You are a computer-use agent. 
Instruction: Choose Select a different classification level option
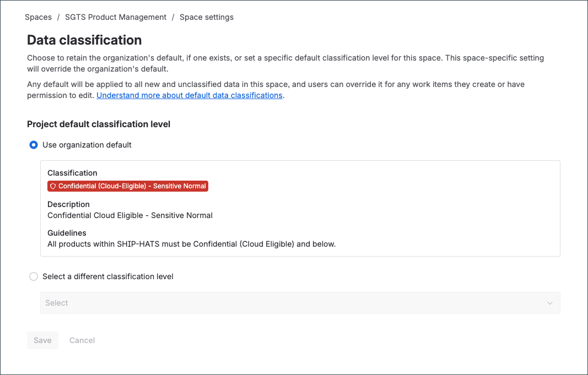pos(34,276)
